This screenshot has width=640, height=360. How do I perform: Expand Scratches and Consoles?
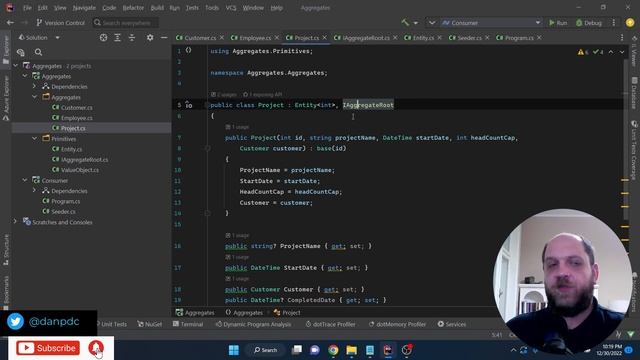click(x=16, y=222)
